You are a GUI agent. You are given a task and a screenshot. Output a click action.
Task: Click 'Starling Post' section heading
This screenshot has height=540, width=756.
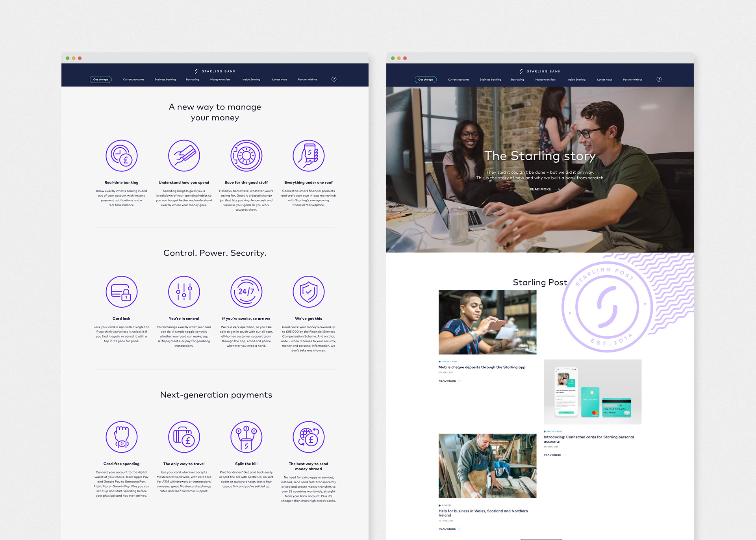tap(540, 282)
